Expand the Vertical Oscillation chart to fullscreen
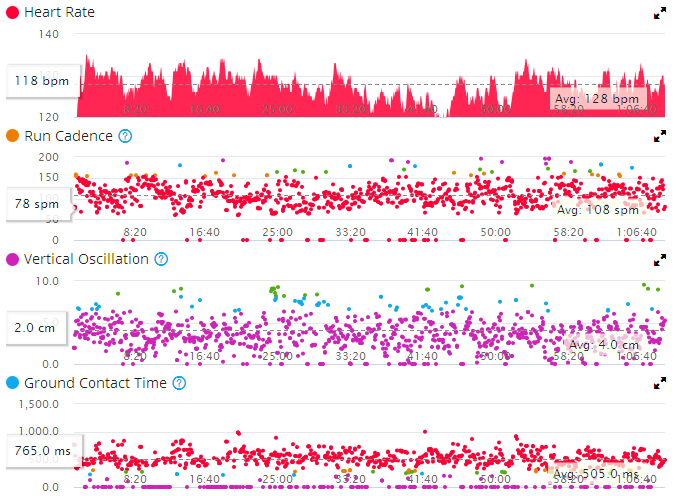Image resolution: width=677 pixels, height=496 pixels. pyautogui.click(x=659, y=260)
